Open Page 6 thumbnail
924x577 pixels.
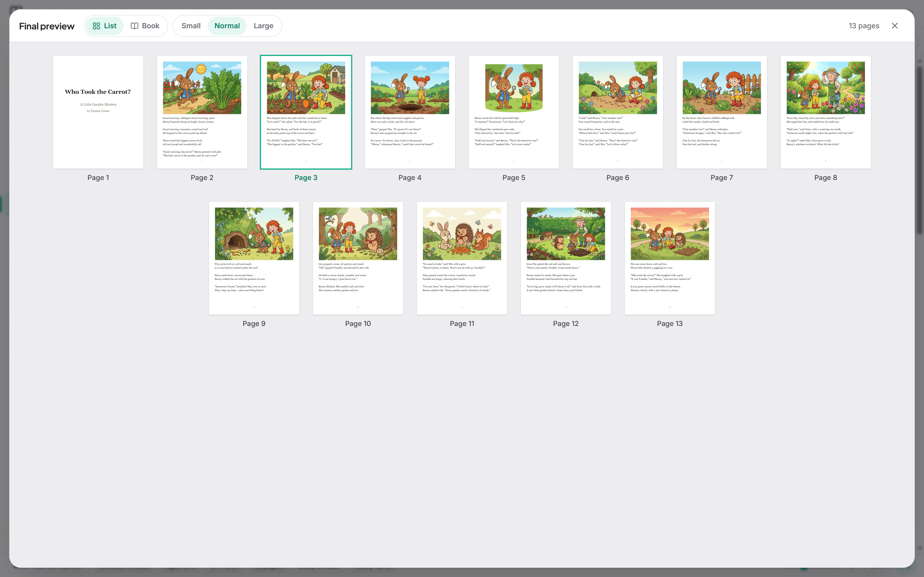point(618,112)
